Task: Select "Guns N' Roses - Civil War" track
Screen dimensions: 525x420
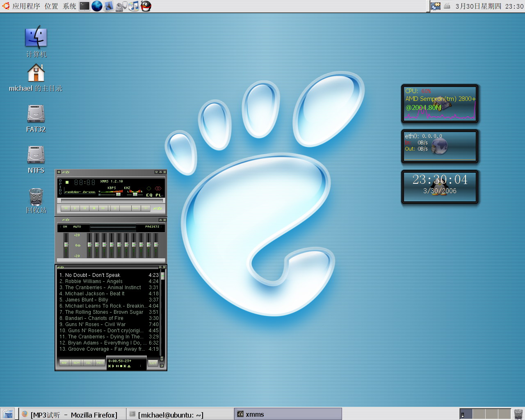Action: coord(109,324)
